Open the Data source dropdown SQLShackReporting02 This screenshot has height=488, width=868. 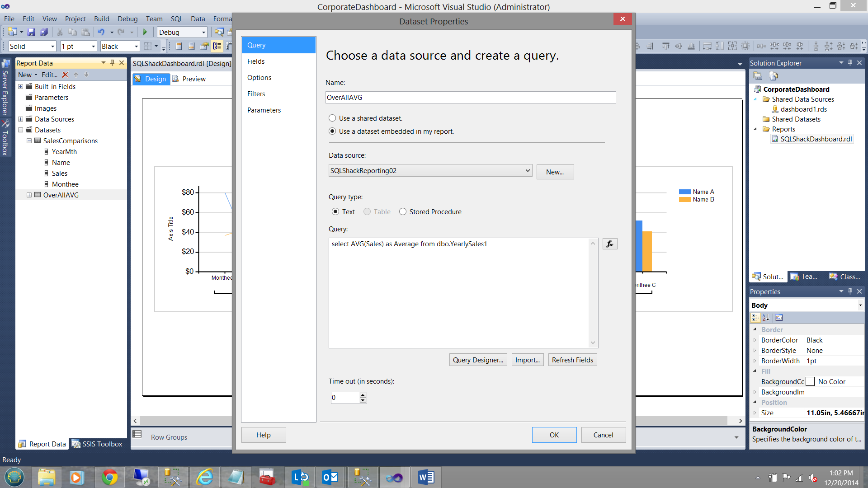[430, 170]
